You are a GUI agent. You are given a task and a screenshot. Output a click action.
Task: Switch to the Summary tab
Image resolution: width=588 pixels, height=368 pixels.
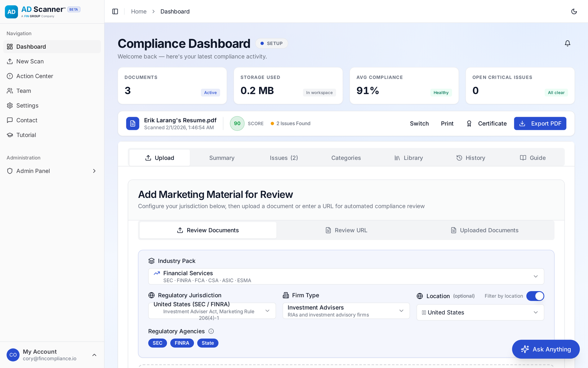222,158
